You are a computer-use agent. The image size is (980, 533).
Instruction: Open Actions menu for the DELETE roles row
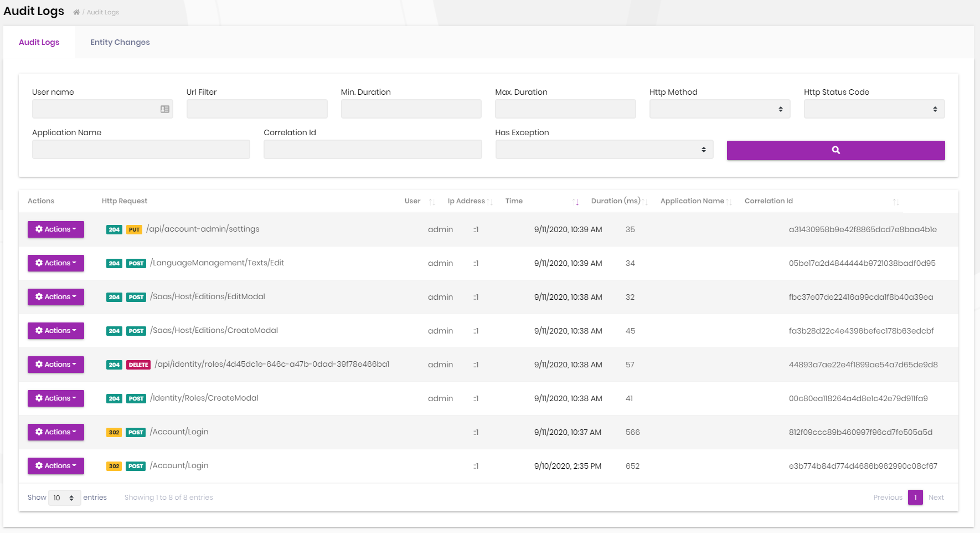pyautogui.click(x=56, y=365)
